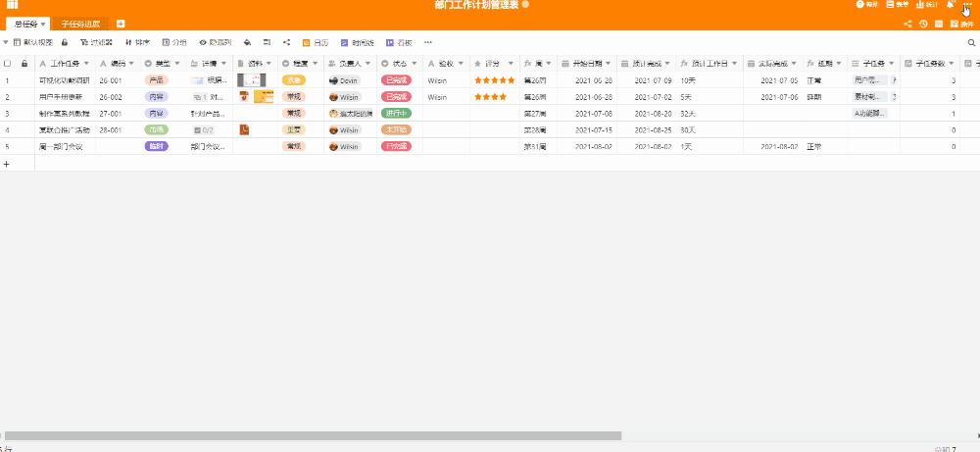
Task: Select the 总任务 tab
Action: 25,24
